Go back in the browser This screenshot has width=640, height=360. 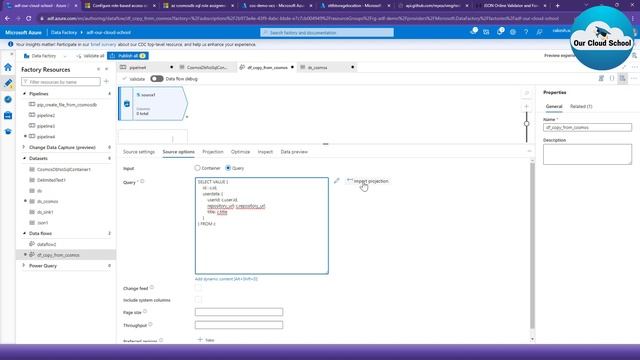tap(8, 18)
